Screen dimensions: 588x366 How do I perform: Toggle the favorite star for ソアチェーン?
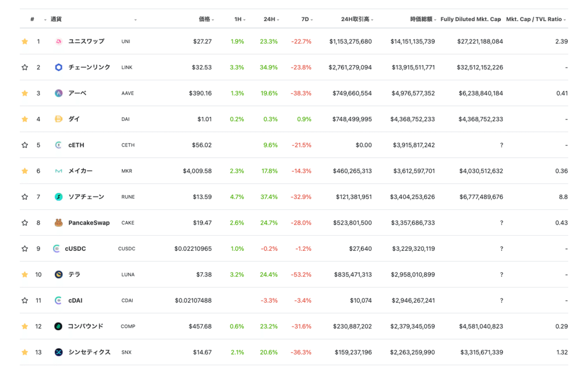(24, 196)
